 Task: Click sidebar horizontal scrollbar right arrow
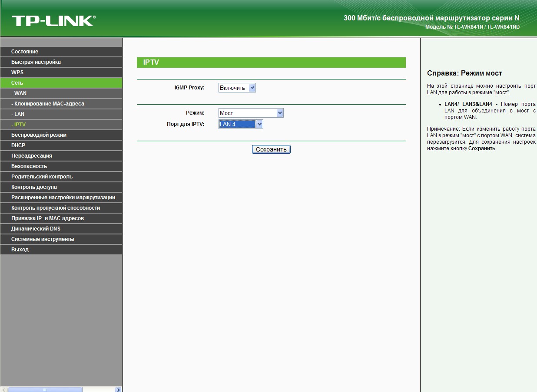pos(119,390)
